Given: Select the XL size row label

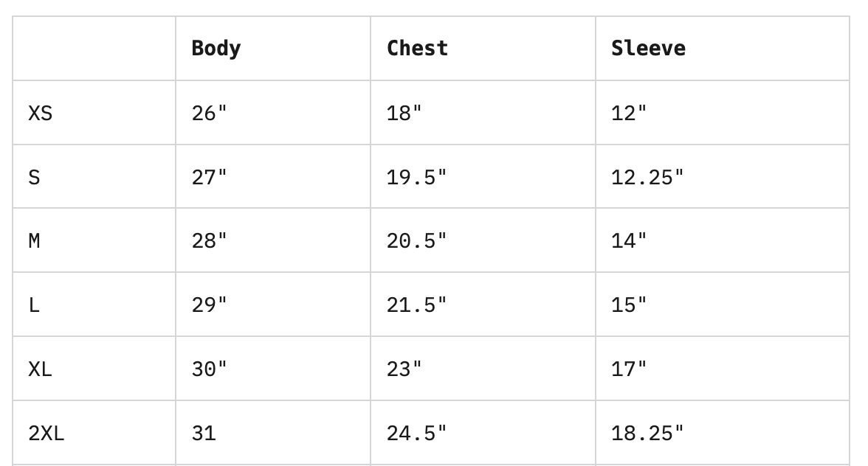Looking at the screenshot, I should 41,369.
